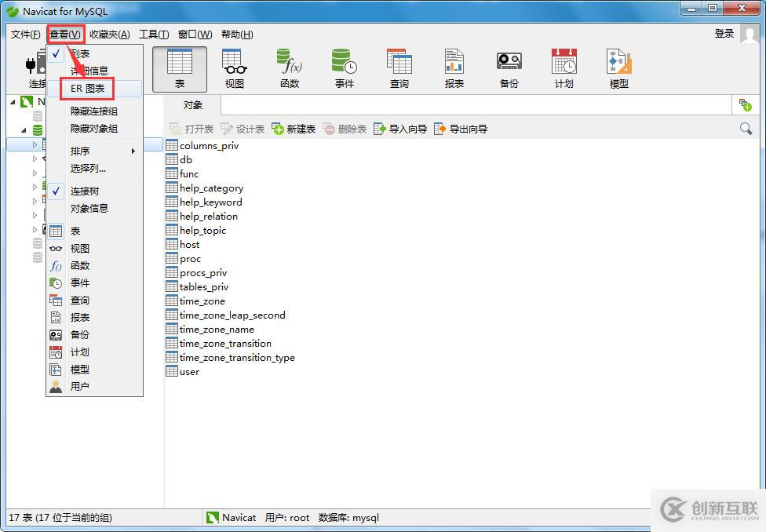Expand the 排序 submenu arrow
Screen dimensions: 766x532
pos(133,151)
